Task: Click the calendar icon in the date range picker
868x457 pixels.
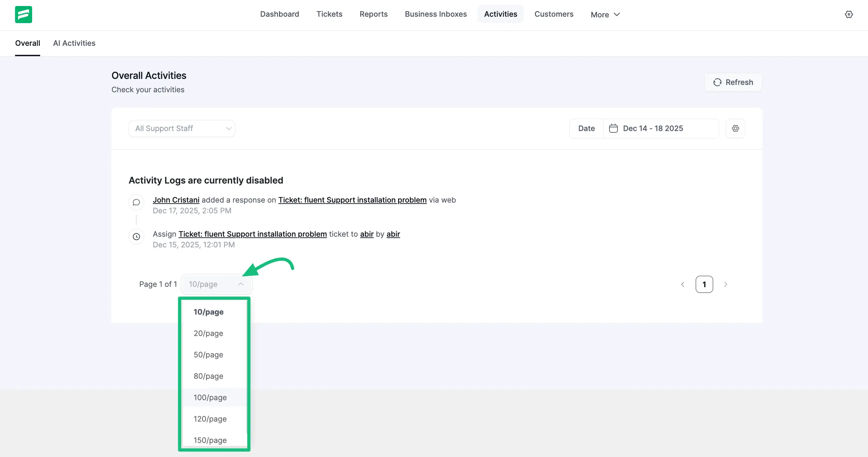Action: [x=613, y=128]
